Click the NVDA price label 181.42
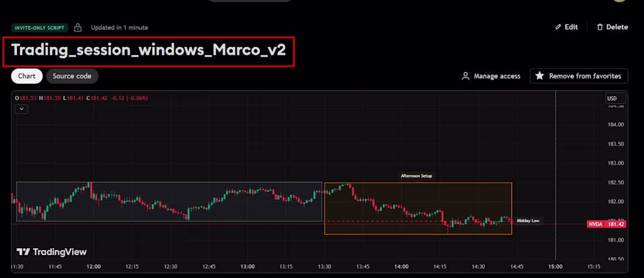Screen dimensions: 644x278 coord(607,224)
